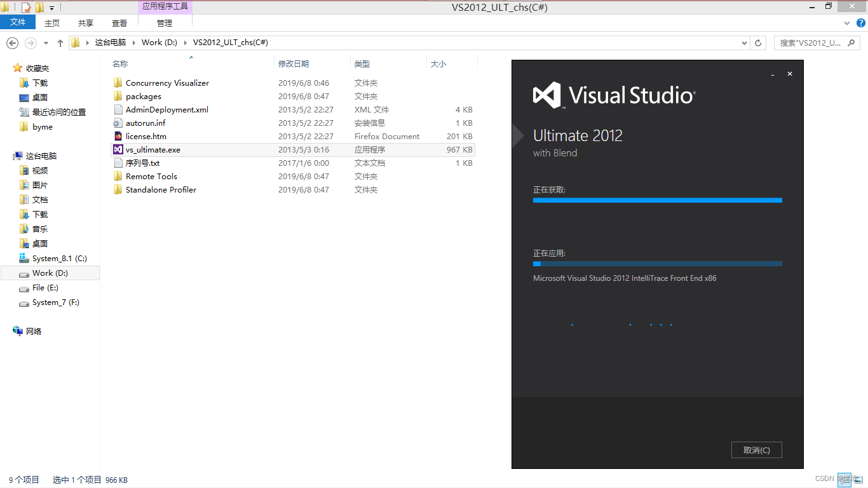868x488 pixels.
Task: Switch to the 查看 ribbon tab
Action: (x=119, y=23)
